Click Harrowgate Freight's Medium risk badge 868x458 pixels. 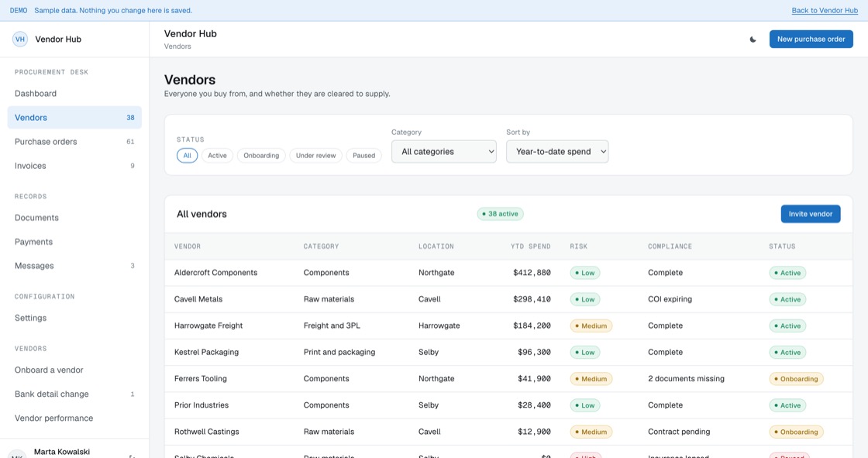[x=591, y=326]
